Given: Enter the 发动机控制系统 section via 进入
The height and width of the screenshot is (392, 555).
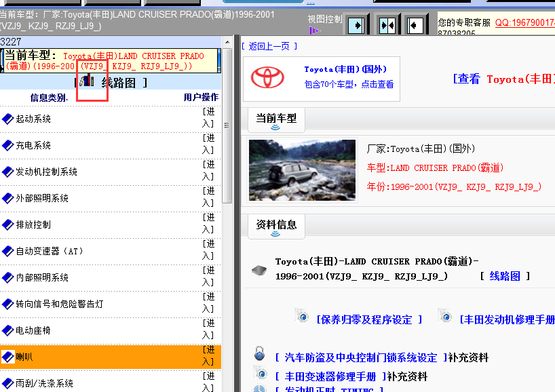Looking at the screenshot, I should (208, 171).
